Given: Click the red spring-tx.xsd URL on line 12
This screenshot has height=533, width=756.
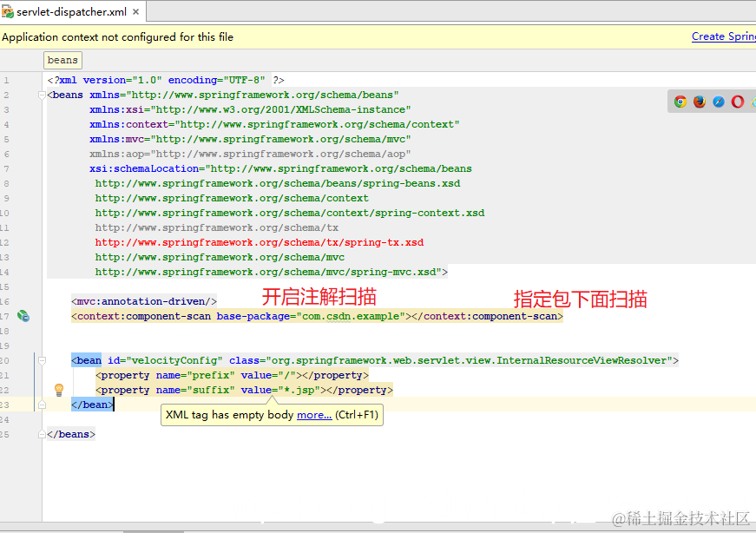Looking at the screenshot, I should point(260,242).
